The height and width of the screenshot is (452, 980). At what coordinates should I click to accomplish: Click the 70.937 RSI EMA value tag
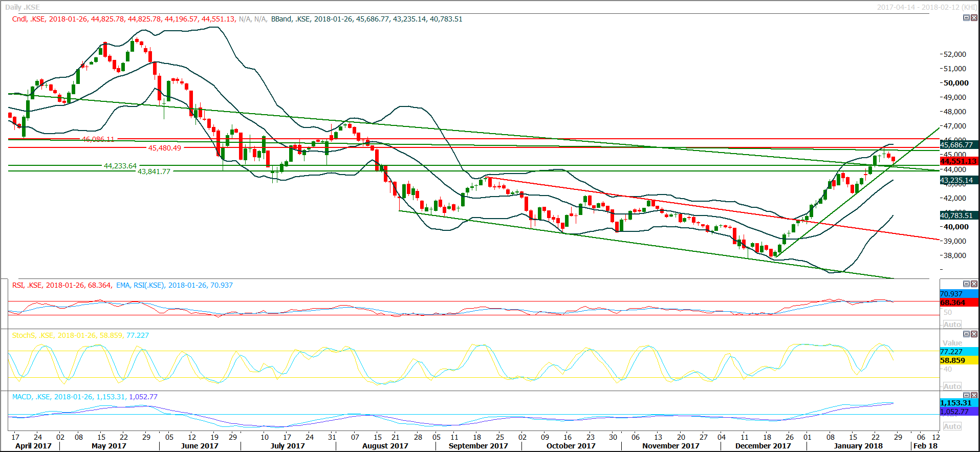[x=959, y=294]
